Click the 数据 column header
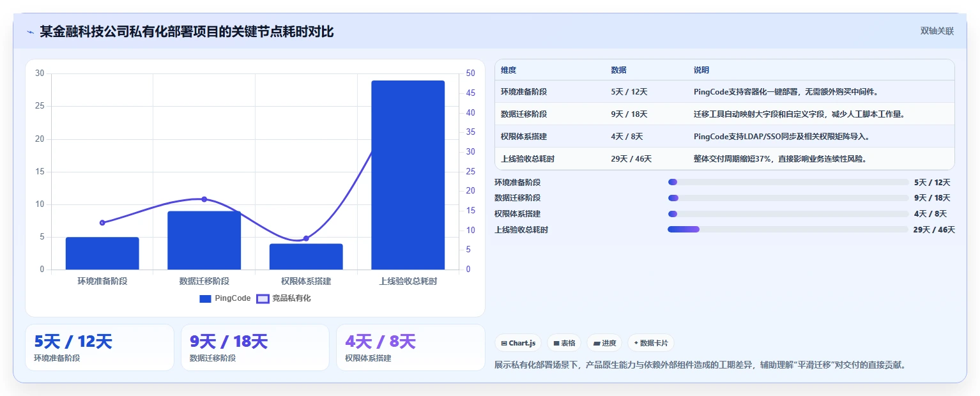Viewport: 980px width, 396px height. [618, 70]
